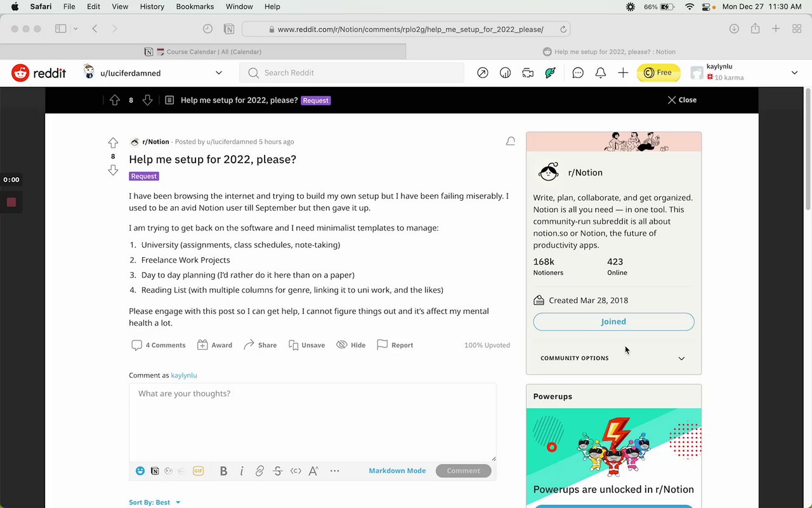Open Safari tab groups dropdown arrow

pos(75,29)
